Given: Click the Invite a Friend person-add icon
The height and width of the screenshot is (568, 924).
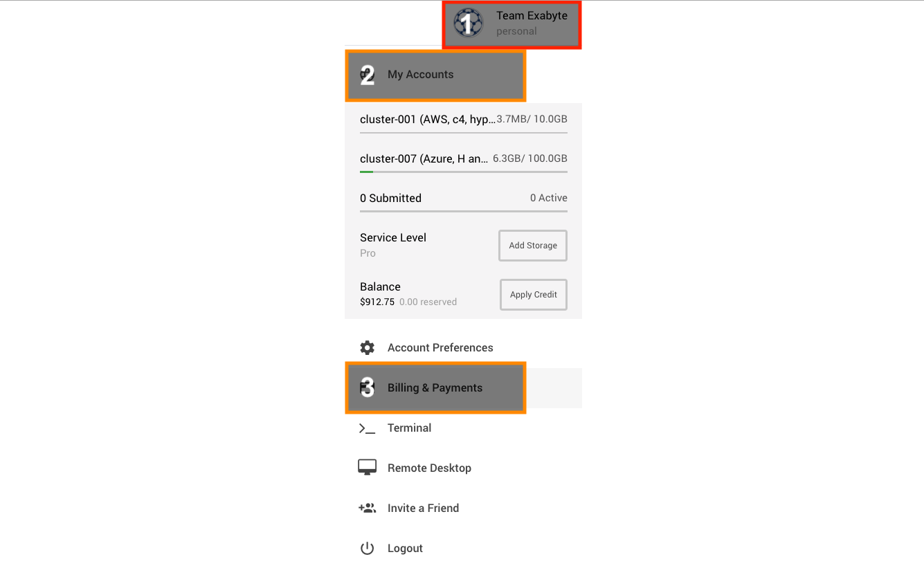Looking at the screenshot, I should point(367,507).
